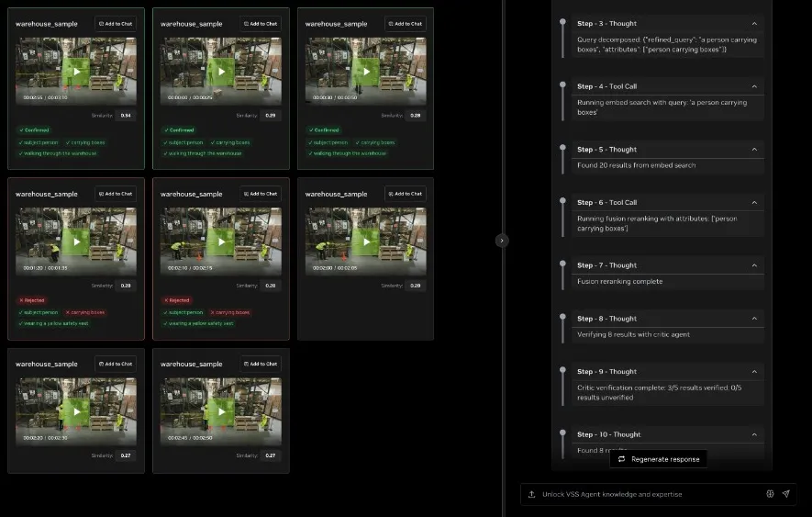The image size is (812, 517).
Task: Click similarity value 0.34
Action: (126, 116)
